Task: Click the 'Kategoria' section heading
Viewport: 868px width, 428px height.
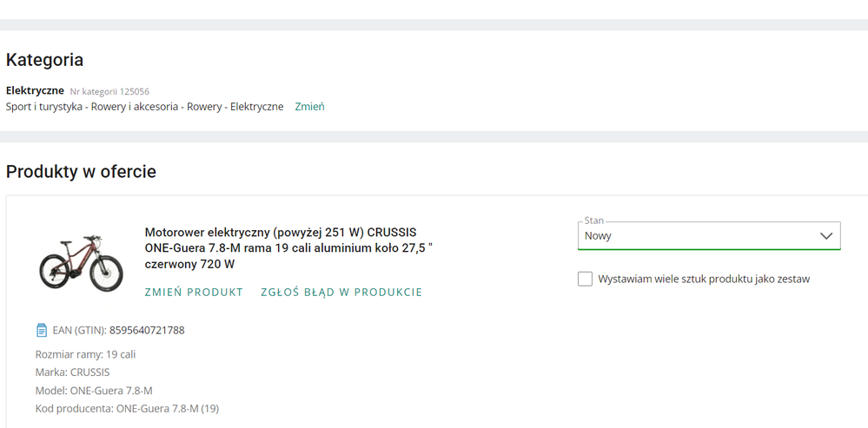Action: [44, 60]
